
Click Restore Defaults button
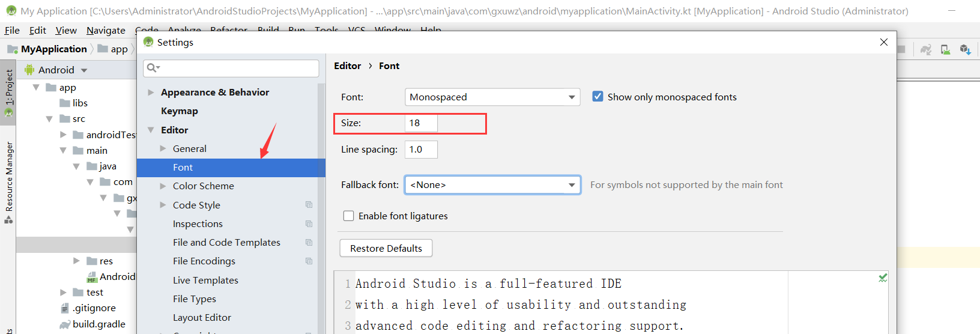point(386,248)
